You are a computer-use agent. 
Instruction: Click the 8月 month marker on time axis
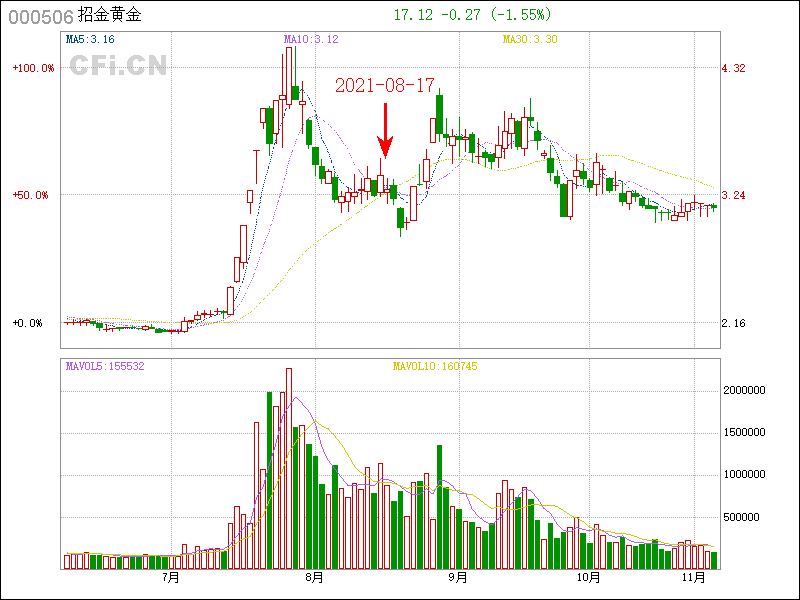pos(314,577)
